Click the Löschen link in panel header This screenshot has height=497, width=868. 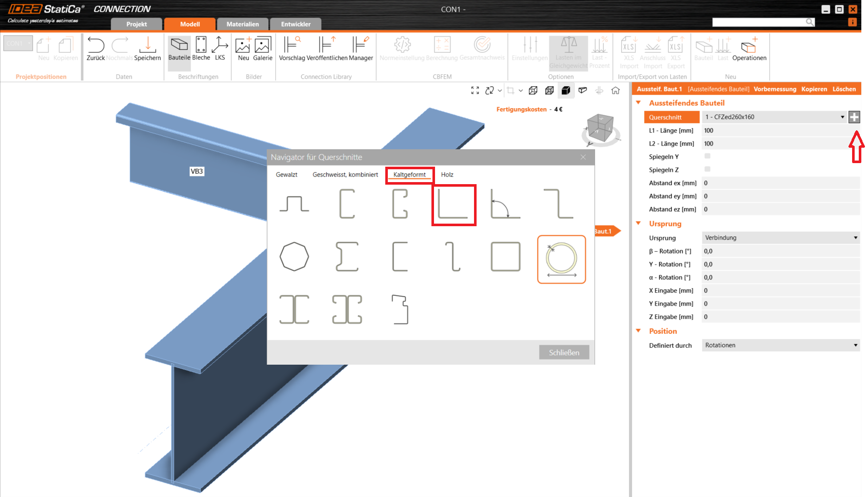[x=844, y=89]
